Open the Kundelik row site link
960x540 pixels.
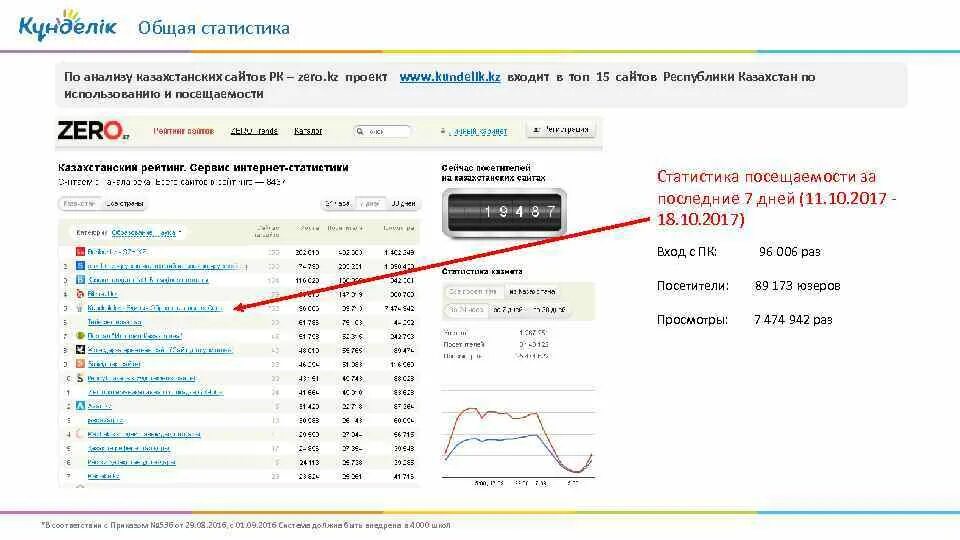154,308
